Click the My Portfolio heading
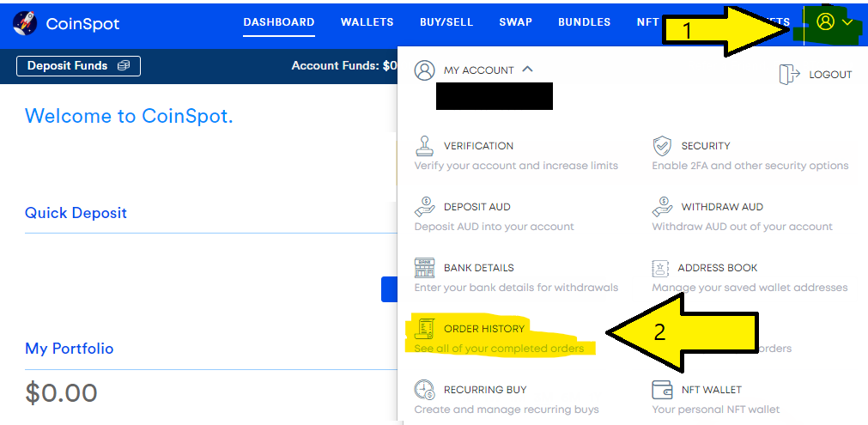The height and width of the screenshot is (425, 868). pyautogui.click(x=70, y=349)
